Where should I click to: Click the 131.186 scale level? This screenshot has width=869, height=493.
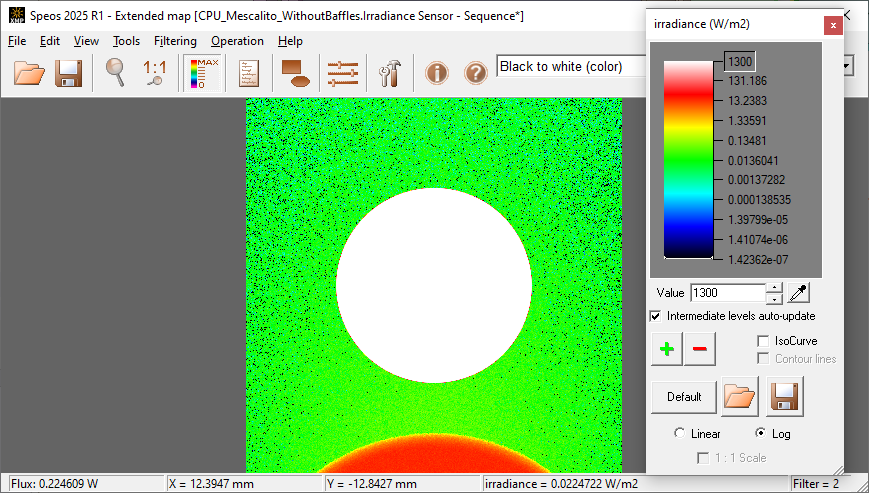tap(747, 81)
